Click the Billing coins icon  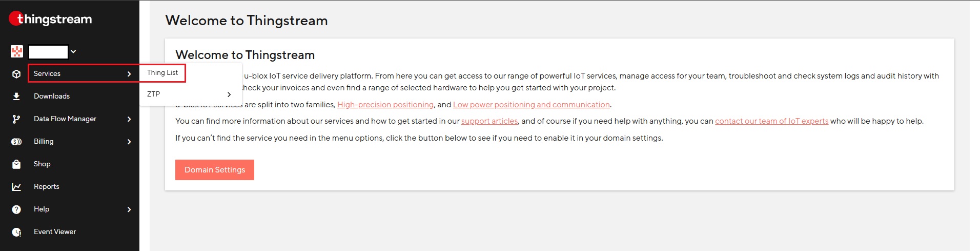16,142
